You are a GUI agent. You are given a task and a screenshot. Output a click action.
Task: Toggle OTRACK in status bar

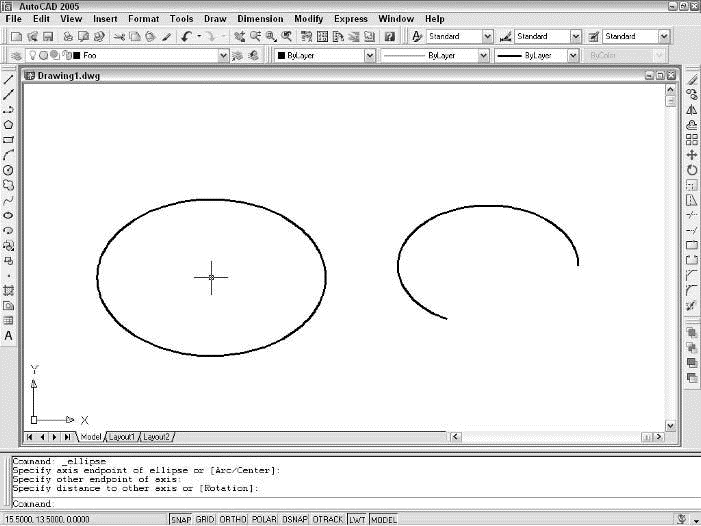[x=328, y=519]
